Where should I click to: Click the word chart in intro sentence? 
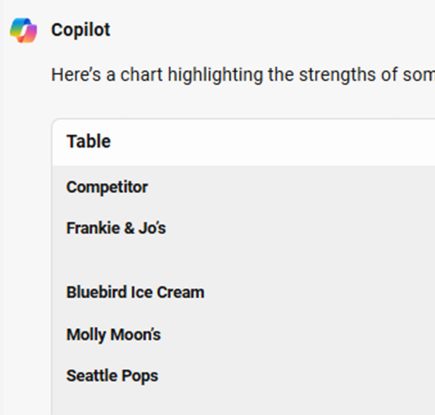coord(141,74)
